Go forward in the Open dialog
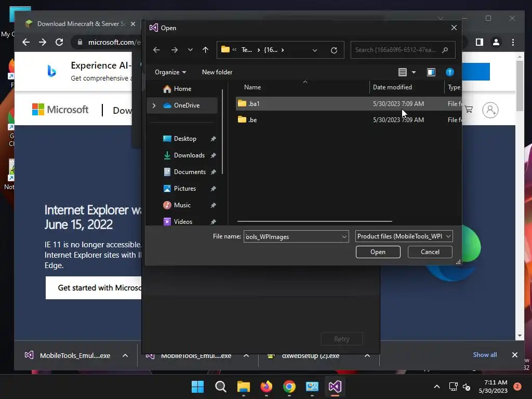Viewport: 532px width, 399px height. point(175,50)
